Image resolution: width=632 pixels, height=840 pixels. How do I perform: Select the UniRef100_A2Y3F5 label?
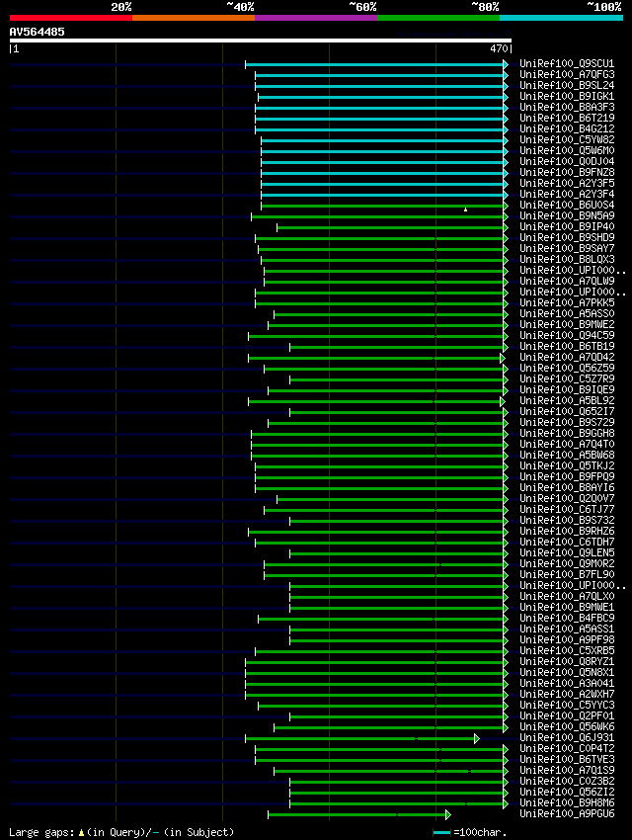tap(567, 183)
